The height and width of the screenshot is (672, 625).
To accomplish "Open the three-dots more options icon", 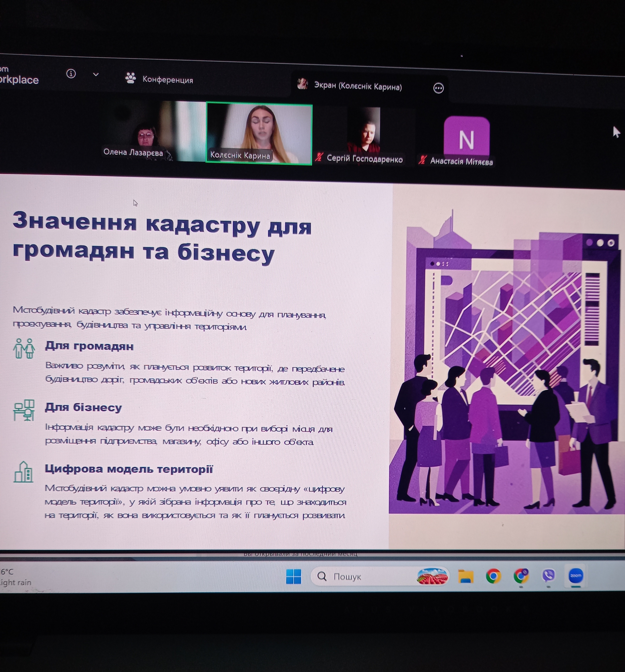I will click(438, 88).
